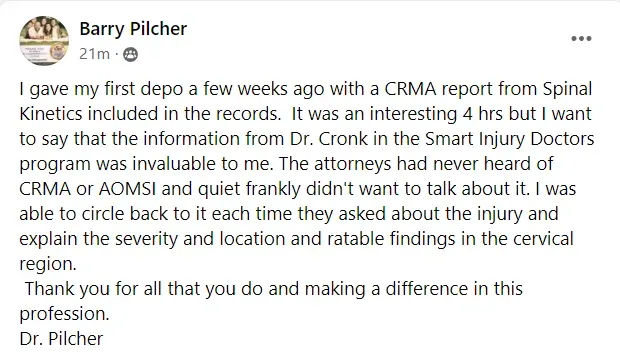Click the group audience icon beside 21m

[x=130, y=54]
